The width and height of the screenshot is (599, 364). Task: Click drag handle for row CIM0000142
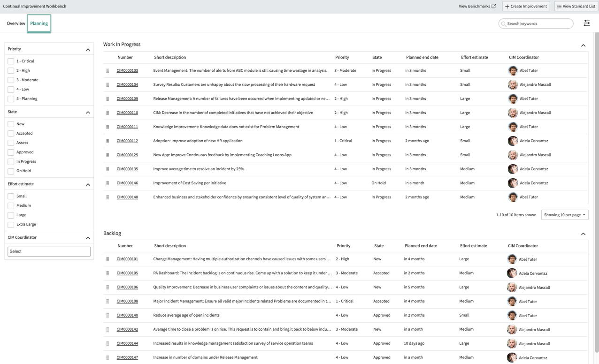(108, 330)
